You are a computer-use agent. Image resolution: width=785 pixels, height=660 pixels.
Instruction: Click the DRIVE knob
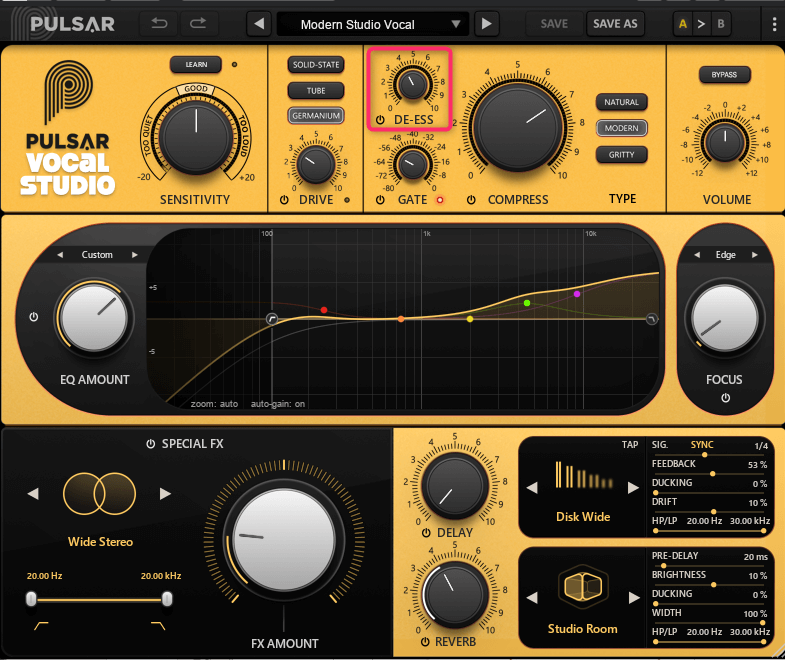[x=316, y=164]
